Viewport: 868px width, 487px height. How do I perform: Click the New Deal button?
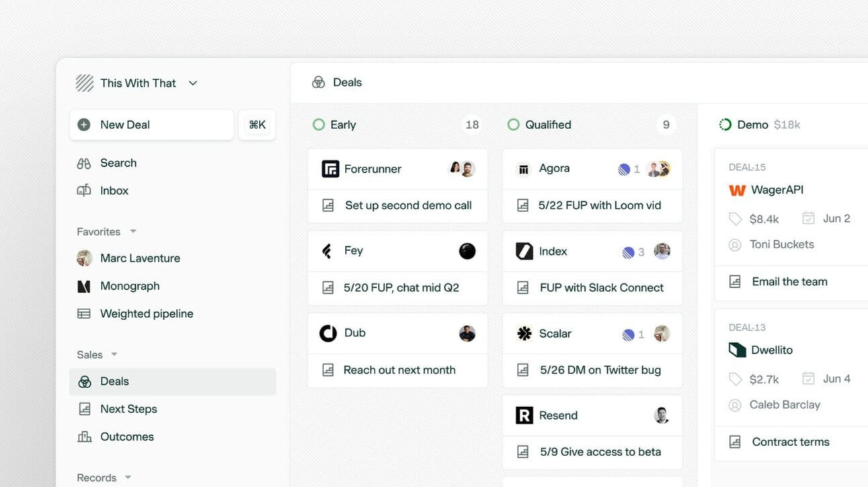coord(152,124)
